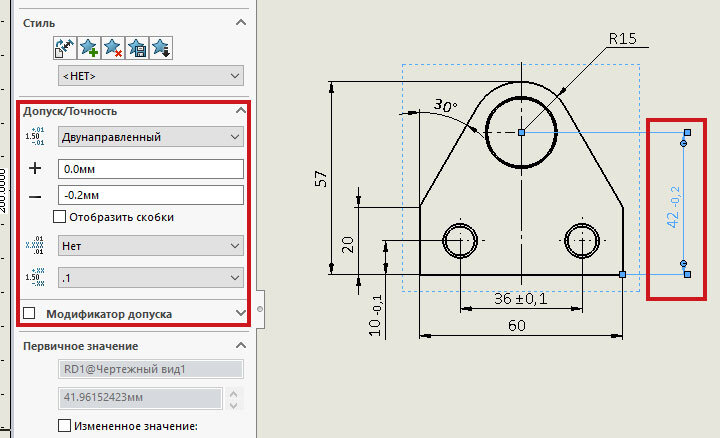The height and width of the screenshot is (438, 720).
Task: Select the 36 ±0,1 dimension text
Action: coord(521,299)
